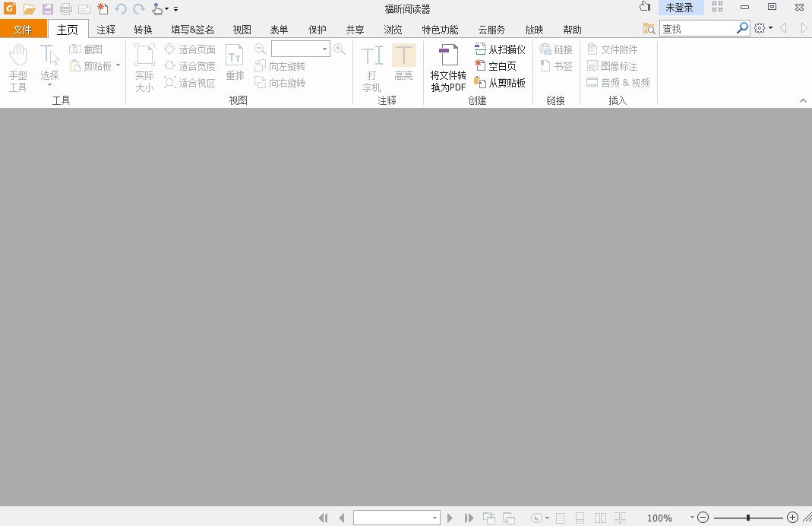The image size is (812, 526).
Task: Click the 未登录 (Not logged in) button
Action: pos(681,8)
